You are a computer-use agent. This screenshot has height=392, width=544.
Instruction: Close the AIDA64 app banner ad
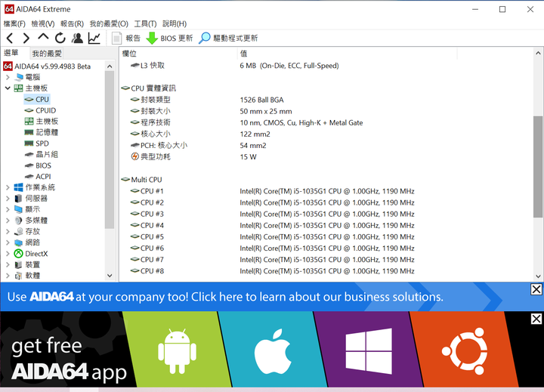(536, 319)
